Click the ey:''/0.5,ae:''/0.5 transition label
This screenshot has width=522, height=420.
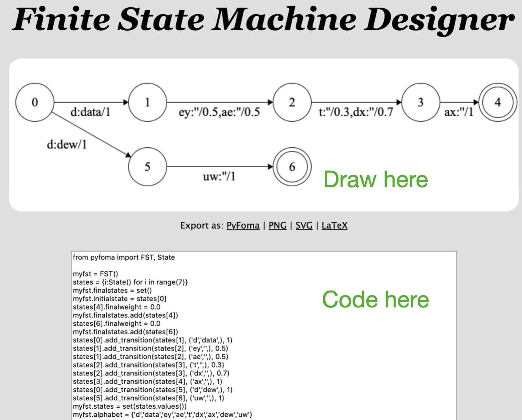219,112
